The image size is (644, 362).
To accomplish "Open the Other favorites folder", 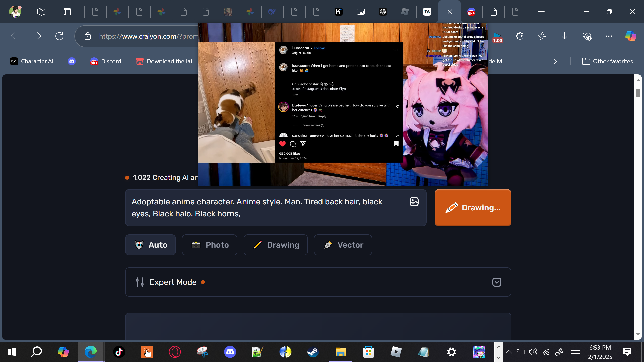I will (x=607, y=61).
